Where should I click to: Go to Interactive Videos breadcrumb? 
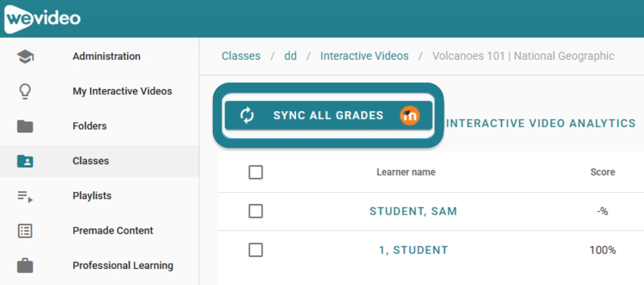tap(364, 56)
